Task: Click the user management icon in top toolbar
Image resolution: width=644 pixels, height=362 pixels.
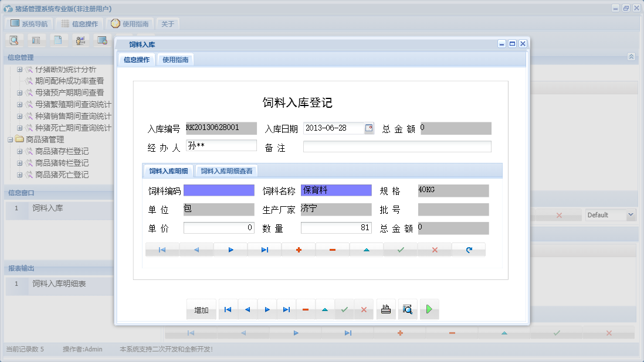Action: point(80,40)
